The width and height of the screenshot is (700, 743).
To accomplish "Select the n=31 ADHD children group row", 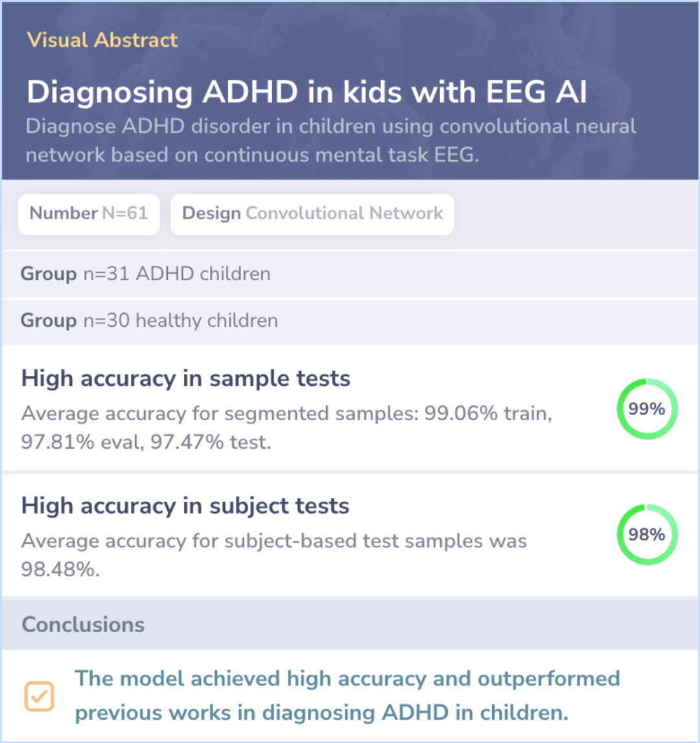I will click(350, 274).
